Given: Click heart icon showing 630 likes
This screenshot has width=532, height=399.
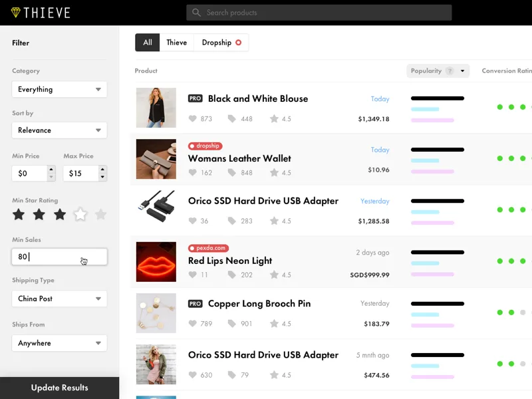Looking at the screenshot, I should (x=192, y=375).
